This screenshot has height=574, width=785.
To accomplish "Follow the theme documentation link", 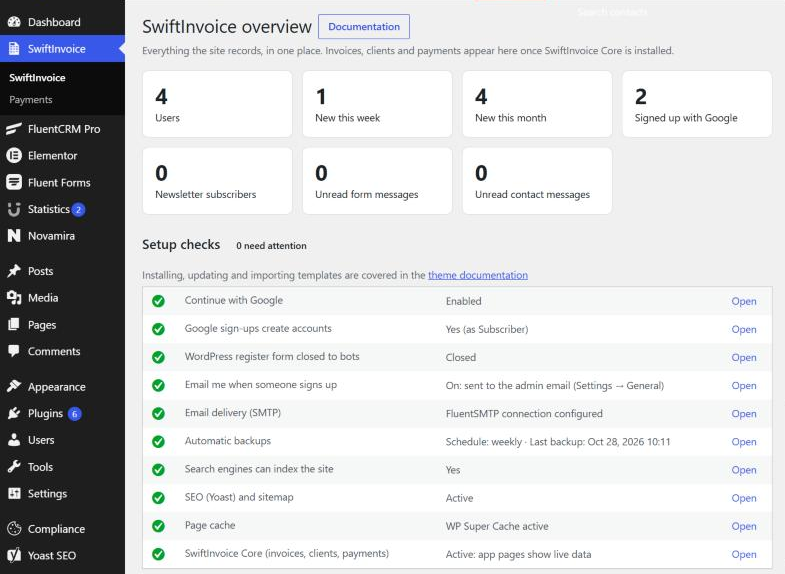I will 478,275.
